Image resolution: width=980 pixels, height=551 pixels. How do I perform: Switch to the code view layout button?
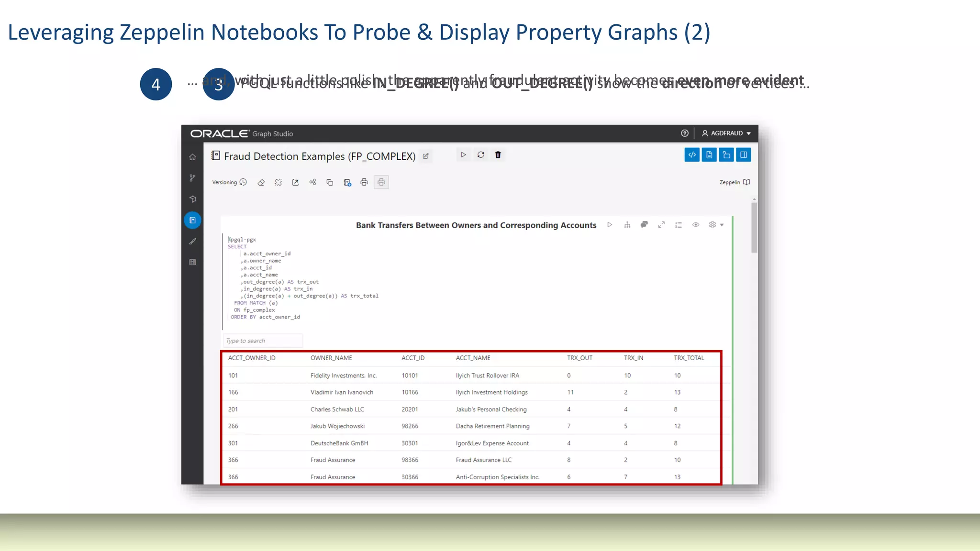pyautogui.click(x=692, y=154)
